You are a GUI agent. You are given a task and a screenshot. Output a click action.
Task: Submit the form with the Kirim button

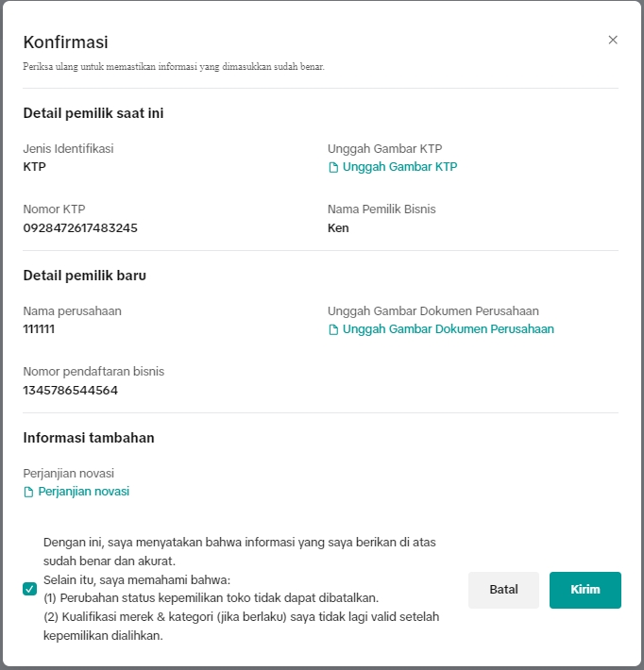585,590
